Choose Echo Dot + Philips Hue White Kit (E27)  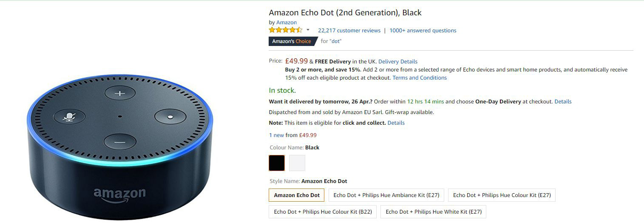click(434, 212)
